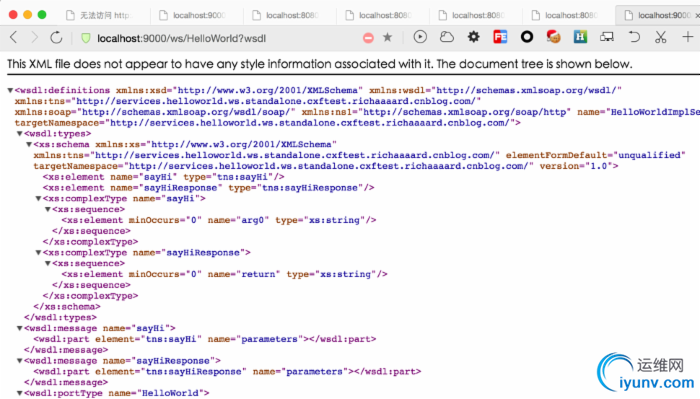
Task: Collapse the complexType sayHiResponse node
Action: tap(38, 253)
